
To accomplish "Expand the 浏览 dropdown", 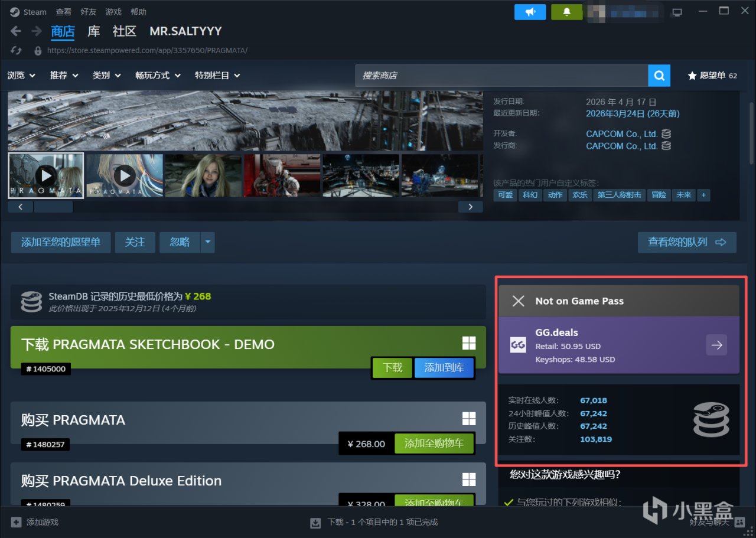I will click(x=21, y=76).
